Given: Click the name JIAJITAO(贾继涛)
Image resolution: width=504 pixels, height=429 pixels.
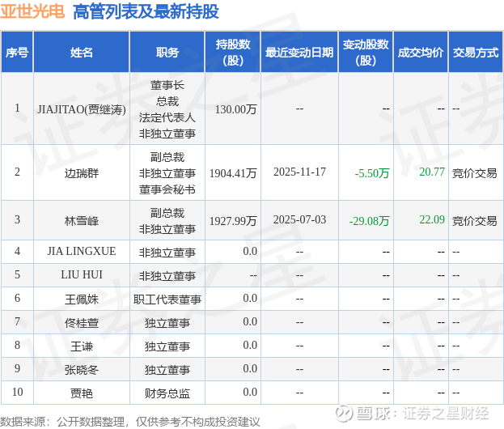Looking at the screenshot, I should (82, 109).
